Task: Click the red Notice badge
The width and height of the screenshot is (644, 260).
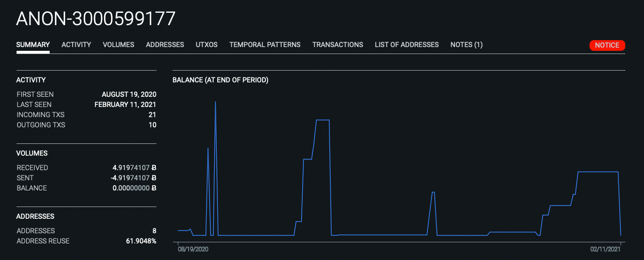Action: pyautogui.click(x=607, y=45)
